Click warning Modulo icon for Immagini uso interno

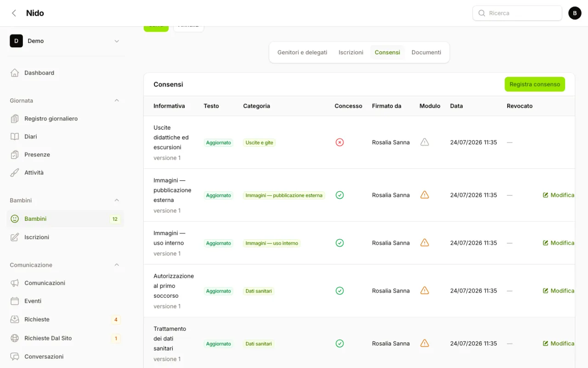pos(424,242)
